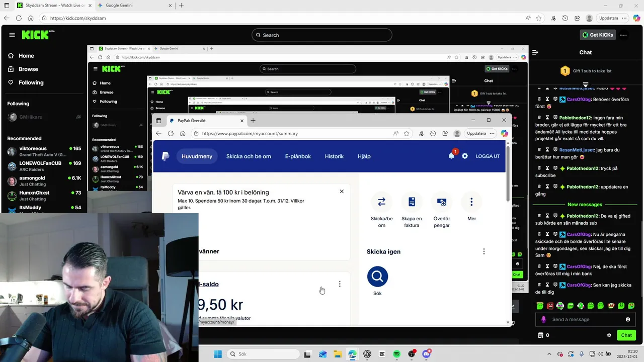The image size is (644, 362).
Task: Open the Kick hamburger menu
Action: click(12, 35)
